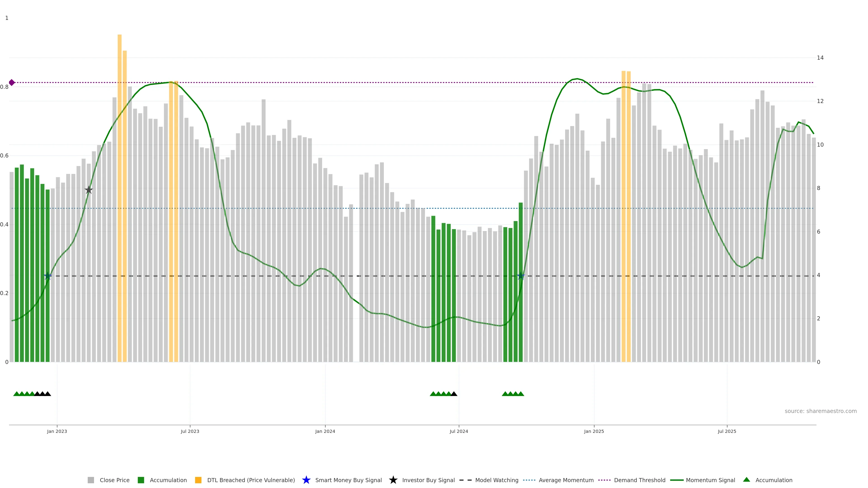Click the green Accumulation triangle in legend
The height and width of the screenshot is (488, 868).
click(x=746, y=480)
